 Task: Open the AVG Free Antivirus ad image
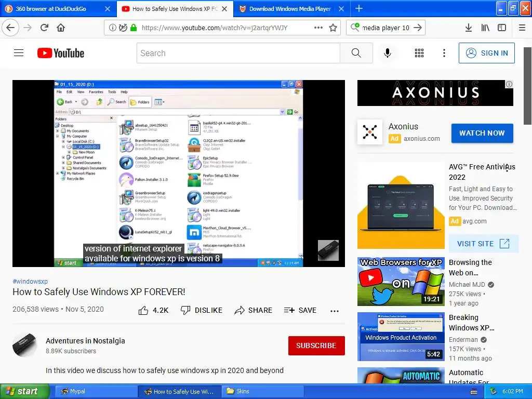pos(401,205)
